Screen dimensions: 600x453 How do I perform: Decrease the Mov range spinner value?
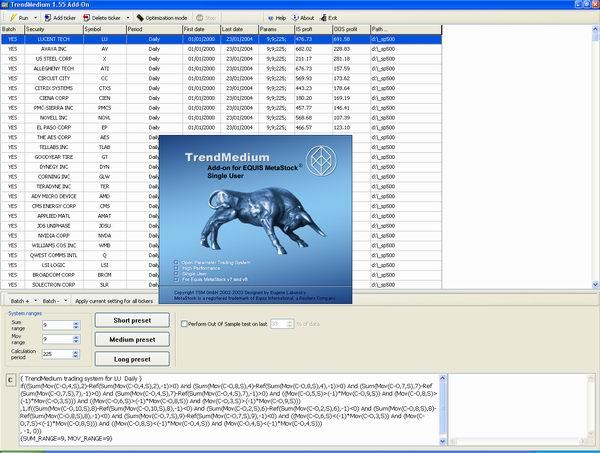tap(76, 341)
